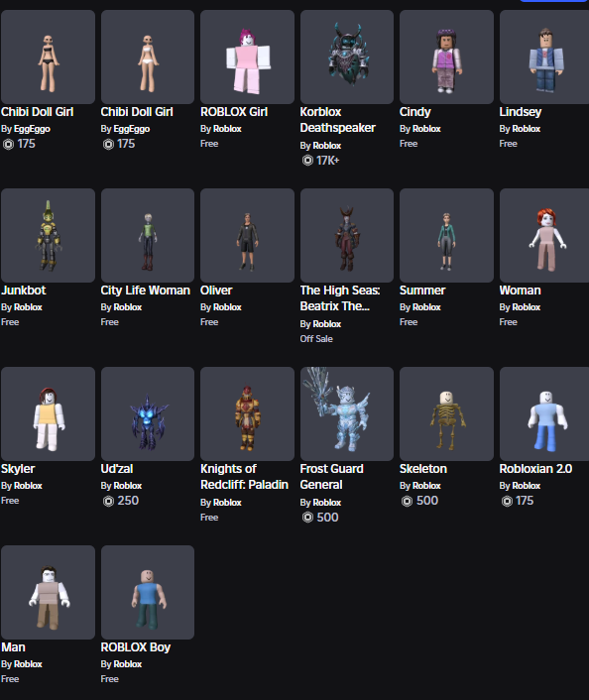Open the Robloxian 2.0 thumbnail
The height and width of the screenshot is (700, 589).
[544, 413]
